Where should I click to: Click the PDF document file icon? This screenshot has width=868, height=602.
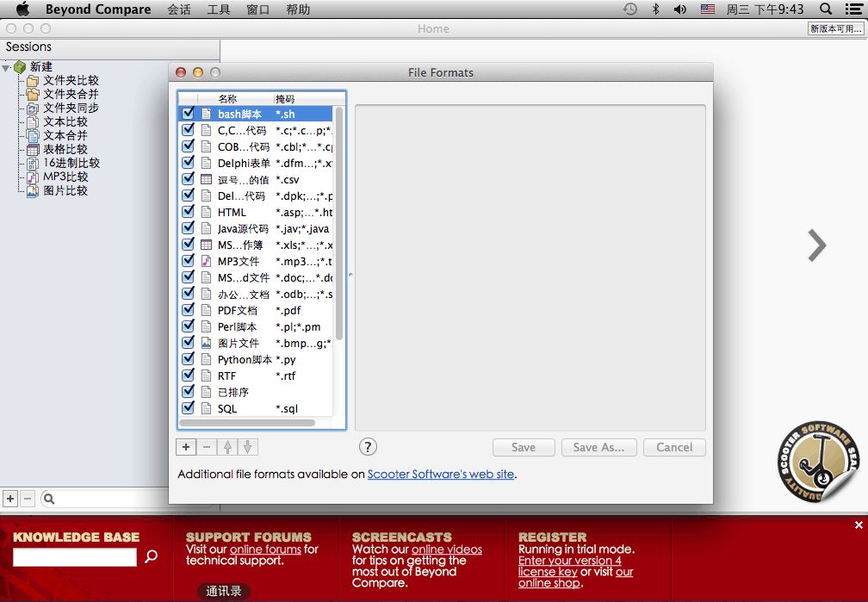point(206,310)
